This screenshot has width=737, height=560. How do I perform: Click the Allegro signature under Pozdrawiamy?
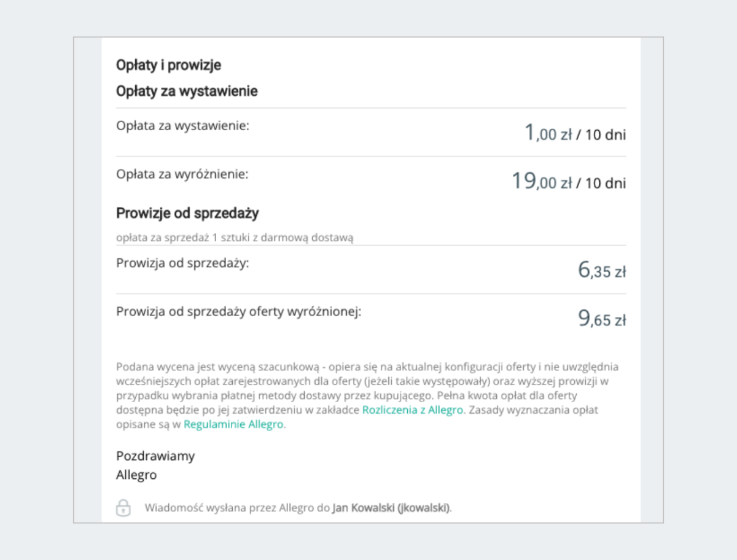click(x=136, y=475)
